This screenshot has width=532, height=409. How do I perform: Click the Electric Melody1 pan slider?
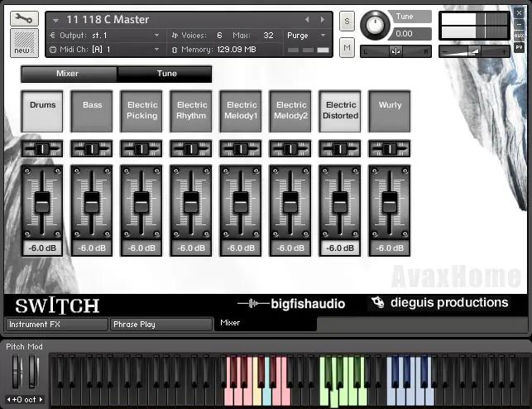241,149
